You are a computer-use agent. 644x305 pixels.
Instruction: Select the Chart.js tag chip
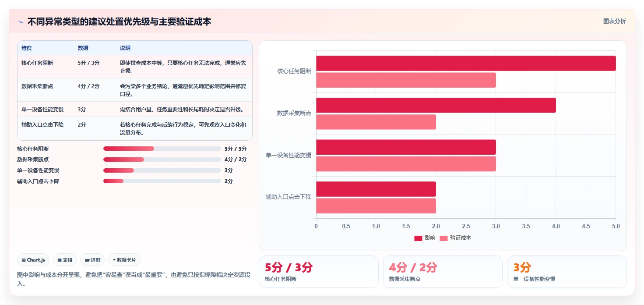[34, 260]
